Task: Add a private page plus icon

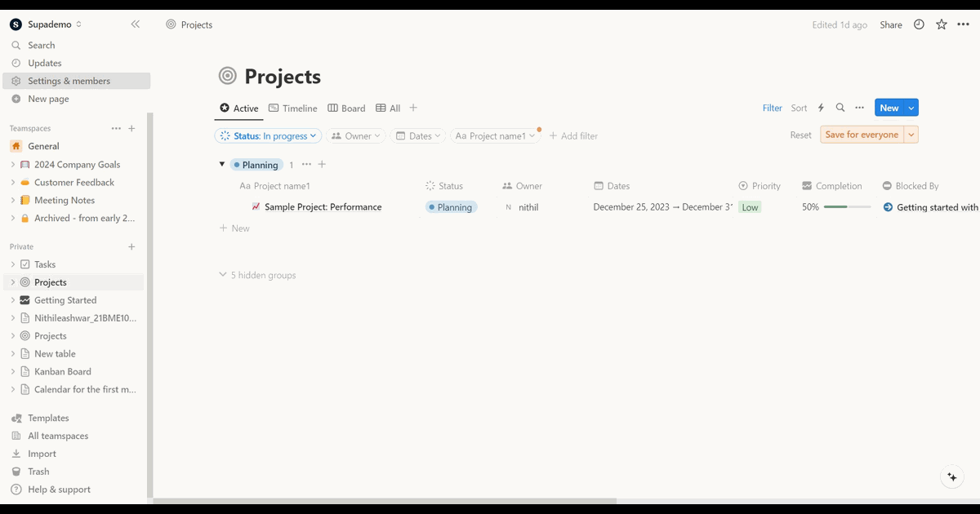Action: click(x=132, y=246)
